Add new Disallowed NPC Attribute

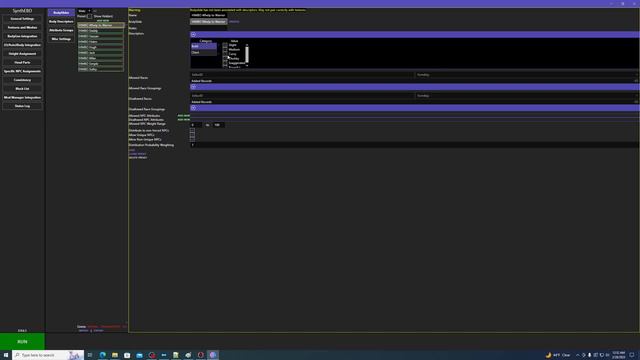tap(184, 120)
